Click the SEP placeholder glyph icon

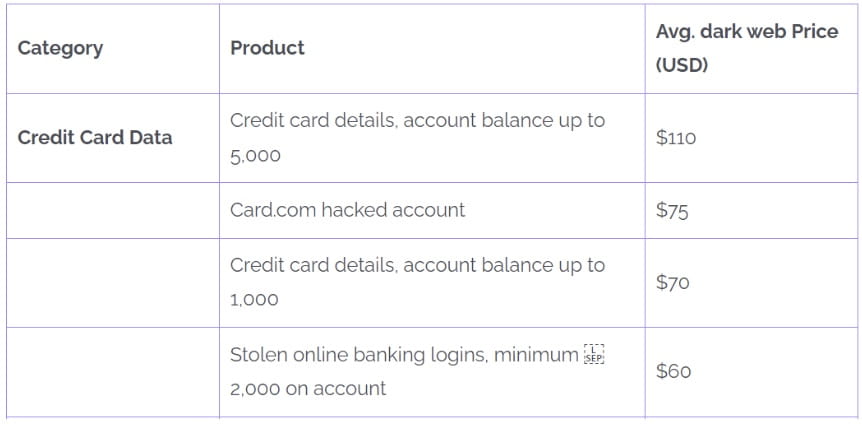click(x=595, y=354)
